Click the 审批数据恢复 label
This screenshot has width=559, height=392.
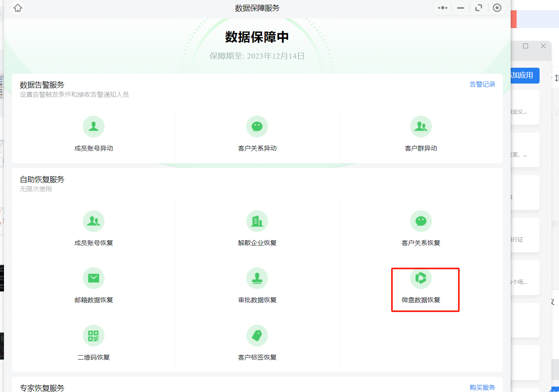(x=257, y=300)
